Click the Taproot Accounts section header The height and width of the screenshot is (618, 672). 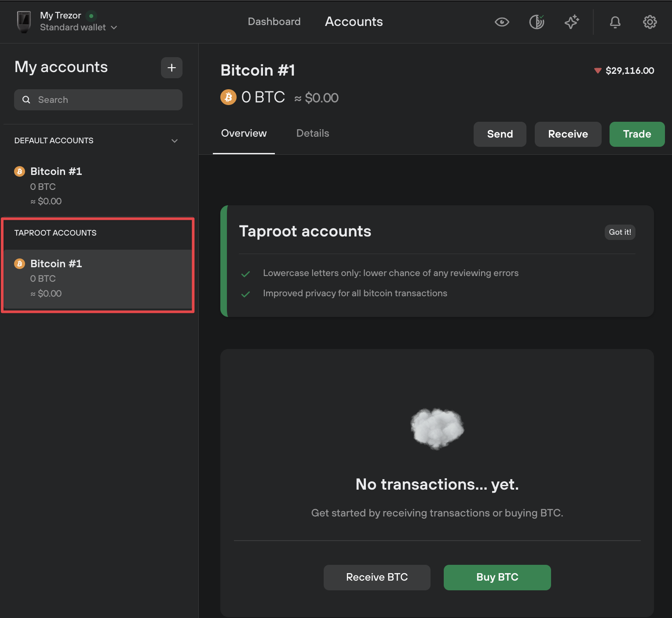click(55, 233)
